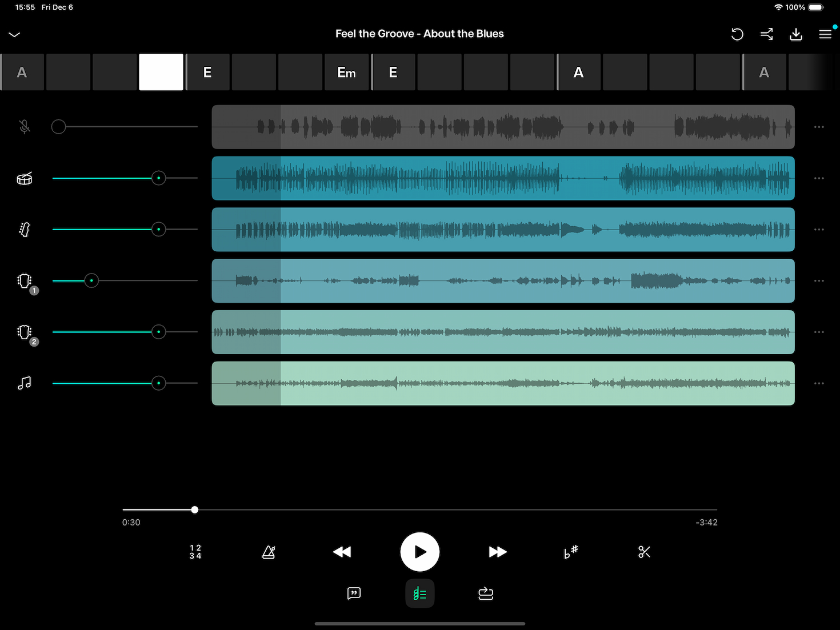
Task: Click the playback progress slider
Action: pyautogui.click(x=194, y=509)
